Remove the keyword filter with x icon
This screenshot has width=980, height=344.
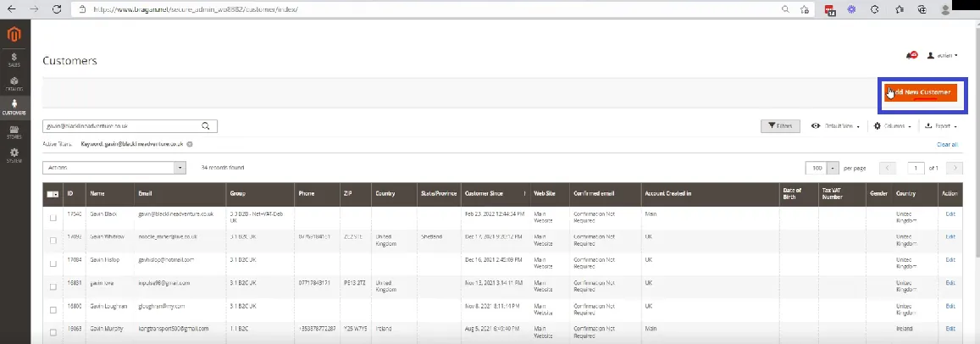(190, 144)
